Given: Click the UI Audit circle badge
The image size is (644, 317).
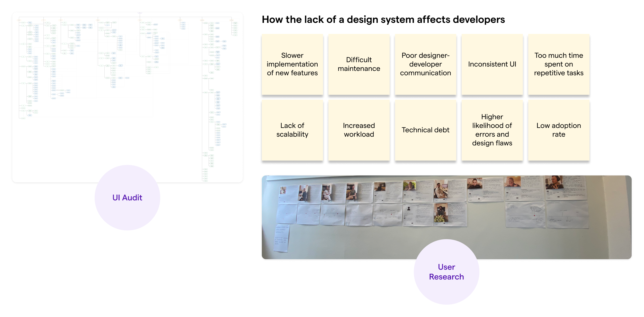Looking at the screenshot, I should pyautogui.click(x=128, y=198).
